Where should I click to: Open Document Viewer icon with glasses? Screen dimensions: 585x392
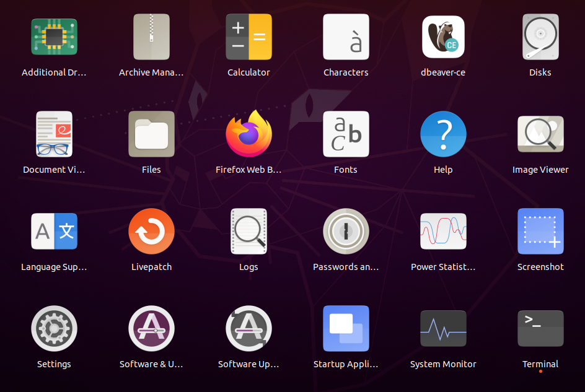pos(54,134)
